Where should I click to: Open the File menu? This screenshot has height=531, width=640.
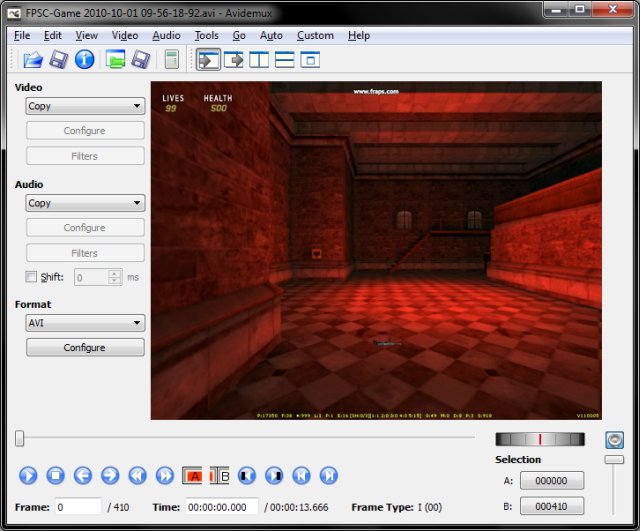click(x=22, y=36)
